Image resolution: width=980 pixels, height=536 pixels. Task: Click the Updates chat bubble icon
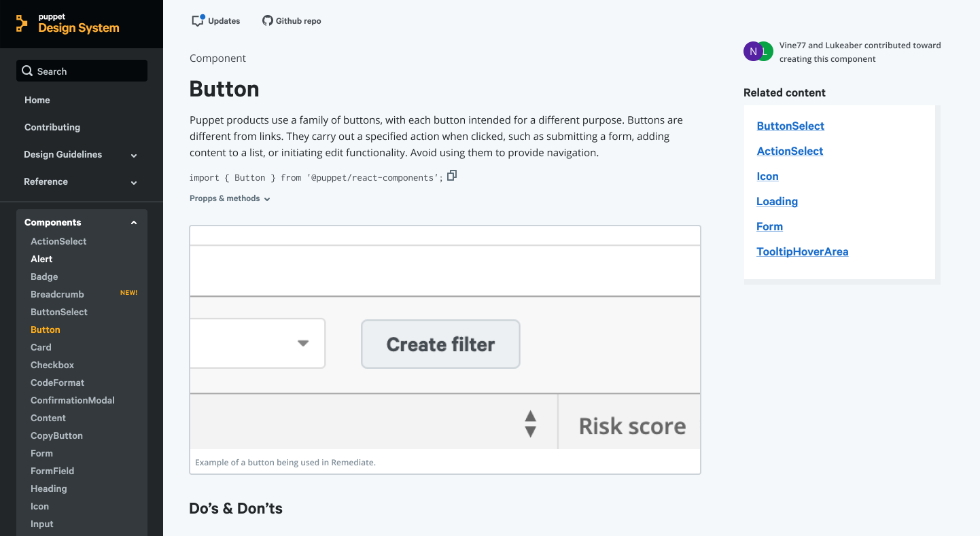[198, 21]
